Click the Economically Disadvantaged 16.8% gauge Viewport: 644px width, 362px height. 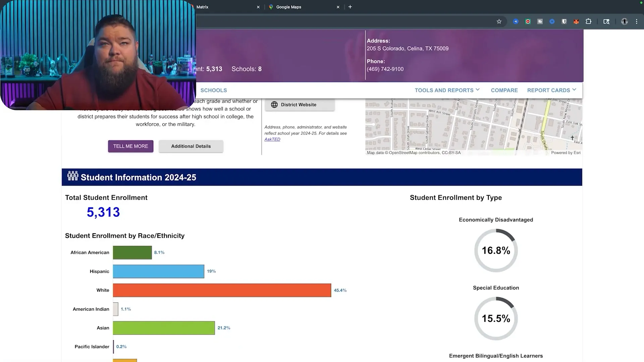496,250
